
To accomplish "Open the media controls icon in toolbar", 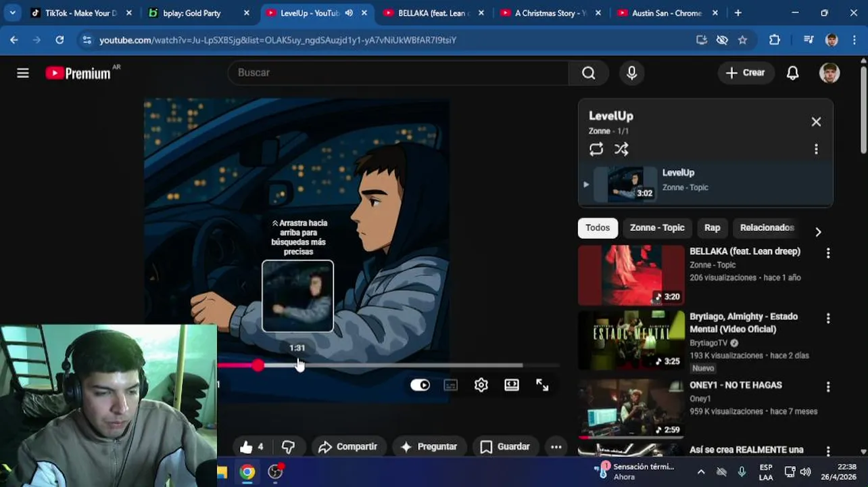I will click(x=809, y=40).
